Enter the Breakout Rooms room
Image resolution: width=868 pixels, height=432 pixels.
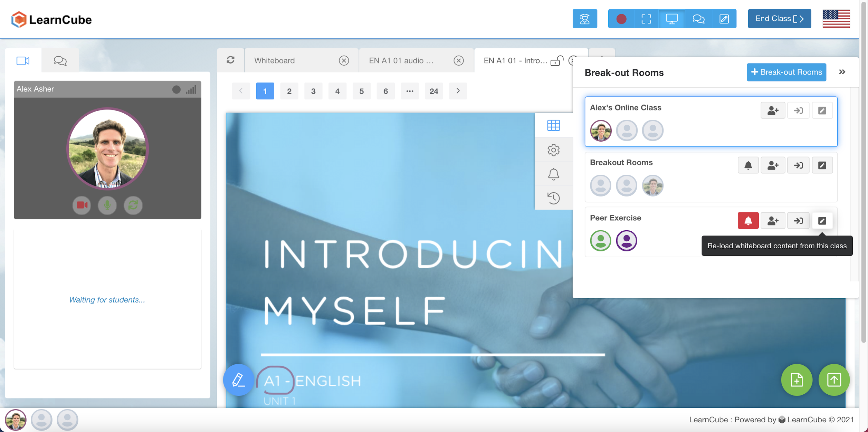(798, 165)
